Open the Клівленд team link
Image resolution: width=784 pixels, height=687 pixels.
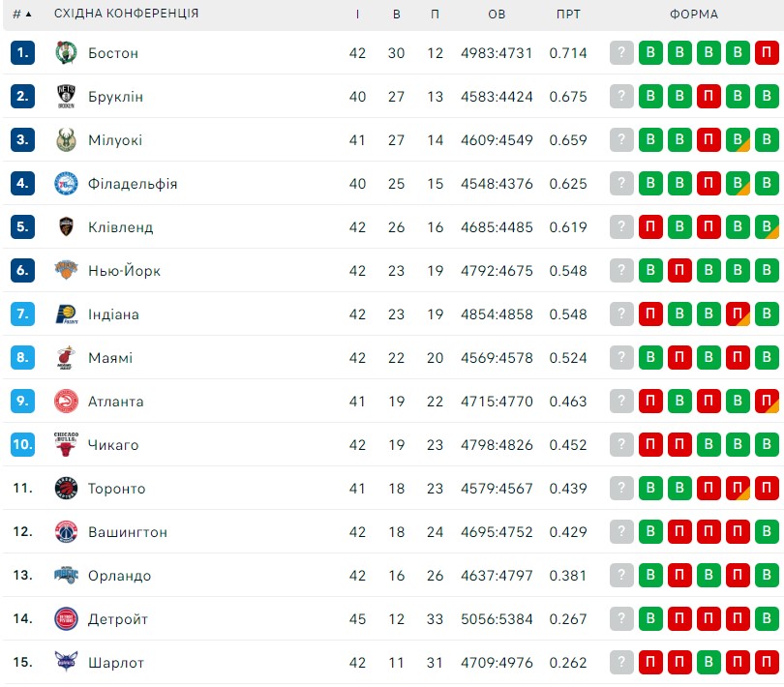point(120,227)
